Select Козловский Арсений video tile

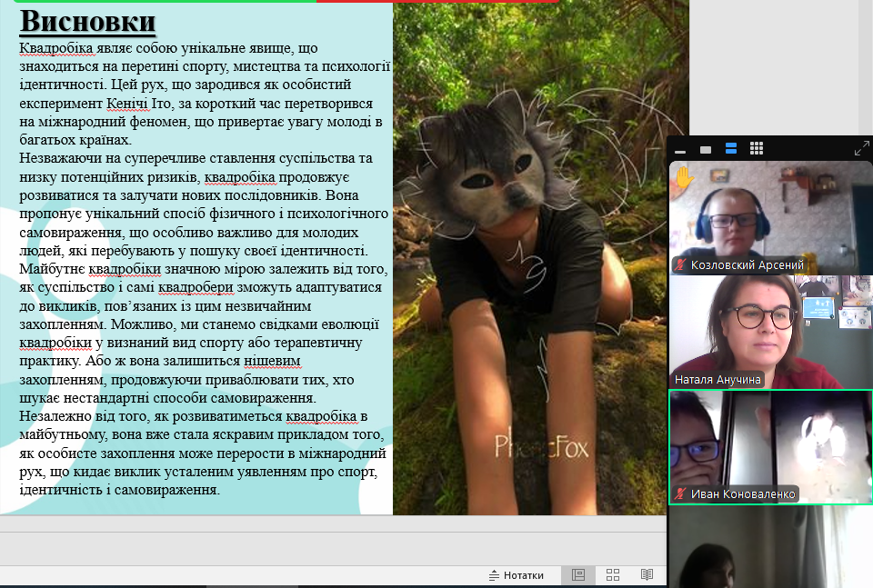tap(770, 217)
